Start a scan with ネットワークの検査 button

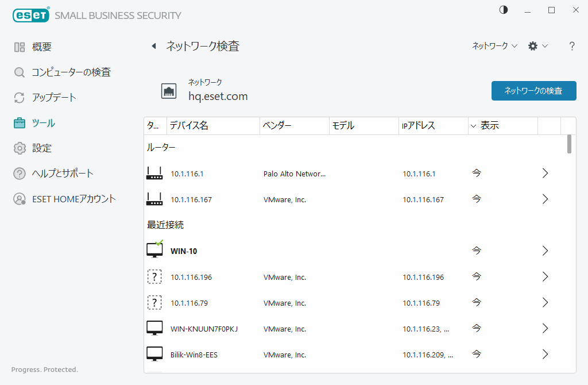pyautogui.click(x=533, y=91)
